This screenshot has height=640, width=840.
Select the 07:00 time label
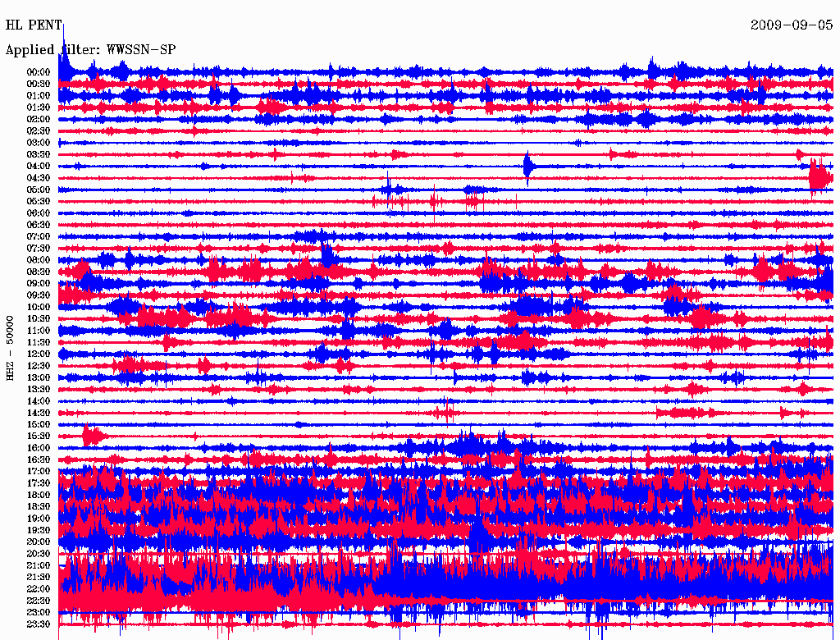(38, 237)
